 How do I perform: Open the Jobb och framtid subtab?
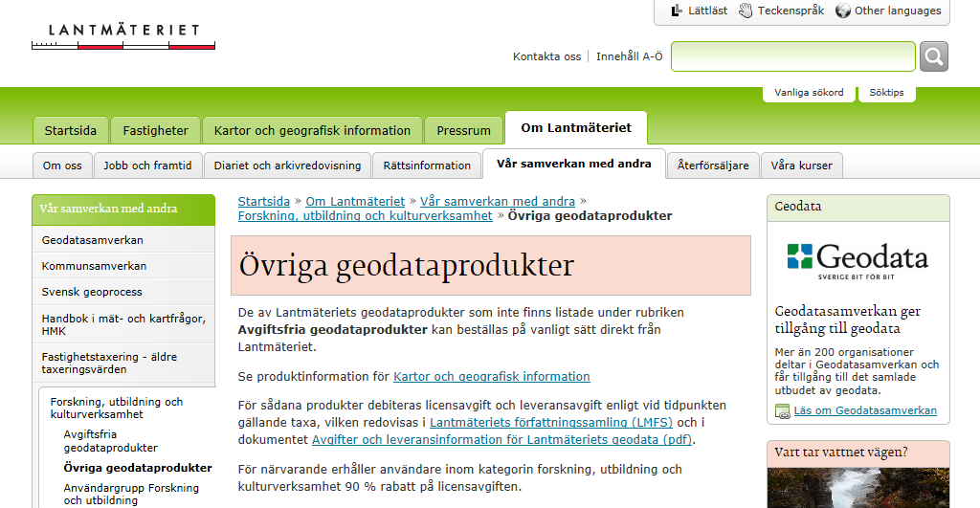click(147, 166)
